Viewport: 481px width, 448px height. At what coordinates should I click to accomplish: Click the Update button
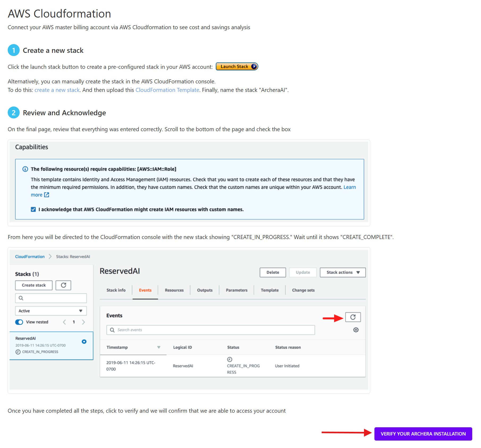click(x=303, y=272)
